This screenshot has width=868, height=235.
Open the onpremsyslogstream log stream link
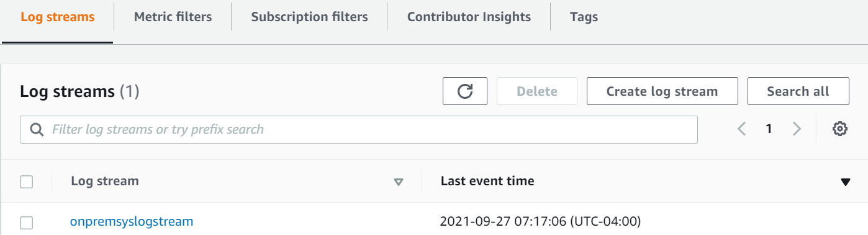(132, 221)
